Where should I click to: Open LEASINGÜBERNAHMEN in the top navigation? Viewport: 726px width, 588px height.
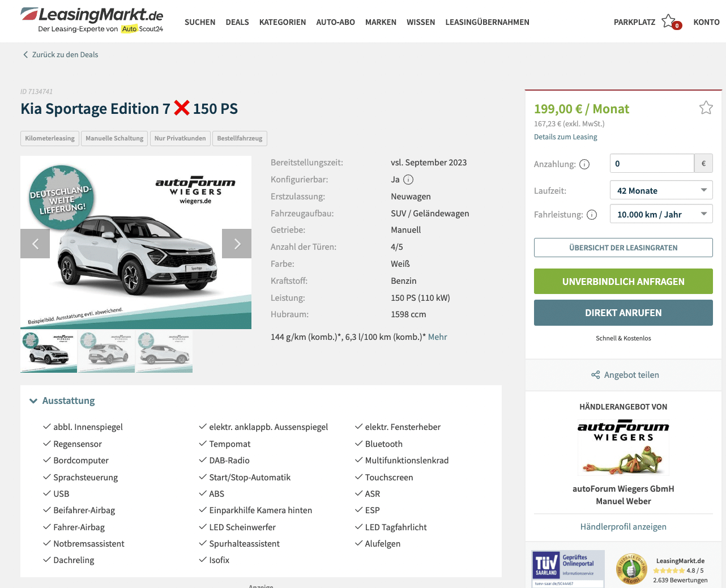click(x=487, y=22)
